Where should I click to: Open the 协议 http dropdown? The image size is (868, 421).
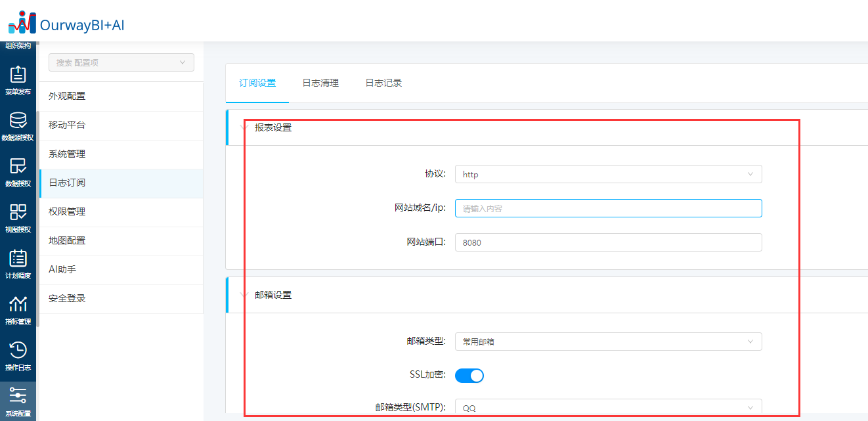[x=608, y=174]
